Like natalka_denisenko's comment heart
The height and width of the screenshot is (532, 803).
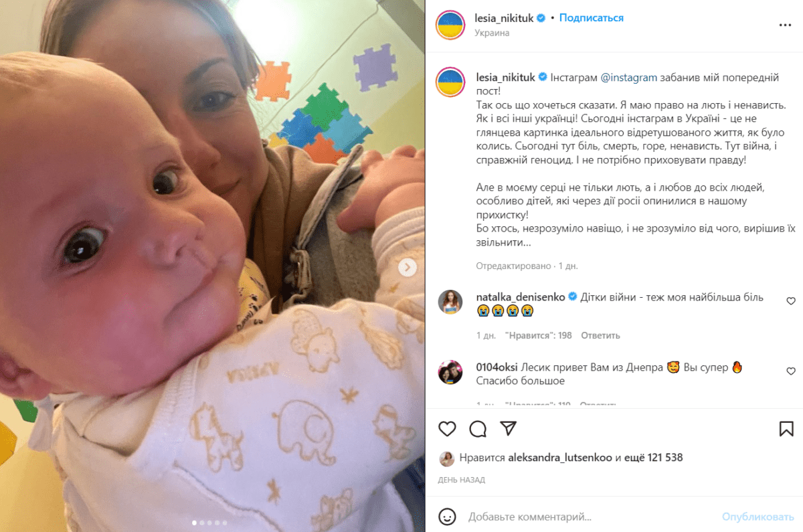pyautogui.click(x=791, y=301)
